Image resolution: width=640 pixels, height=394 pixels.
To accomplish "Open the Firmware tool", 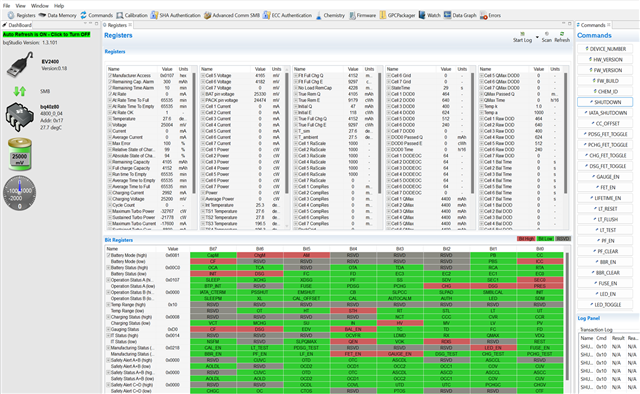I will [362, 16].
